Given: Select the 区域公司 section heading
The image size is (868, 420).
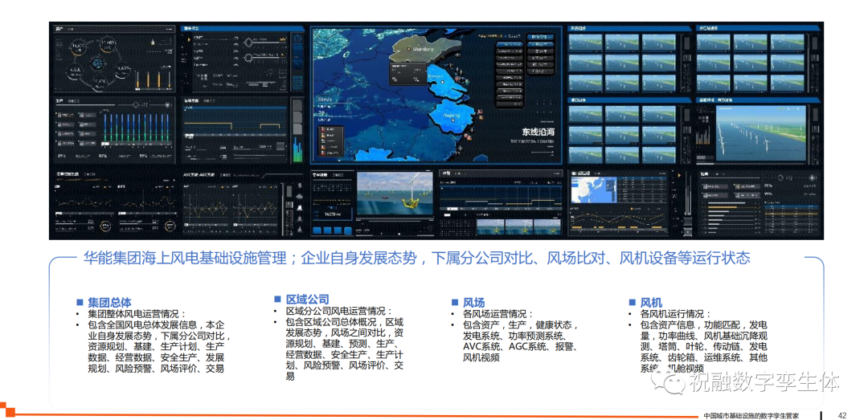Looking at the screenshot, I should point(307,299).
